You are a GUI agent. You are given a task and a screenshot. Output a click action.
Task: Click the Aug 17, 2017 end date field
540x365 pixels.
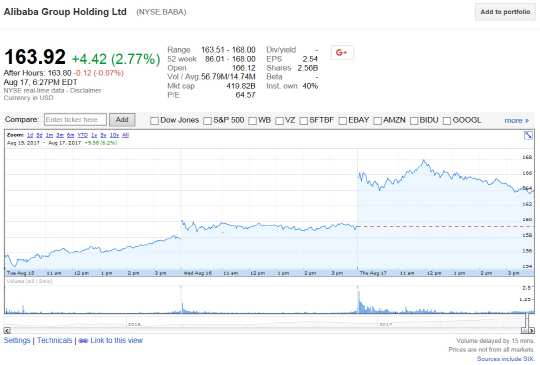click(x=65, y=143)
